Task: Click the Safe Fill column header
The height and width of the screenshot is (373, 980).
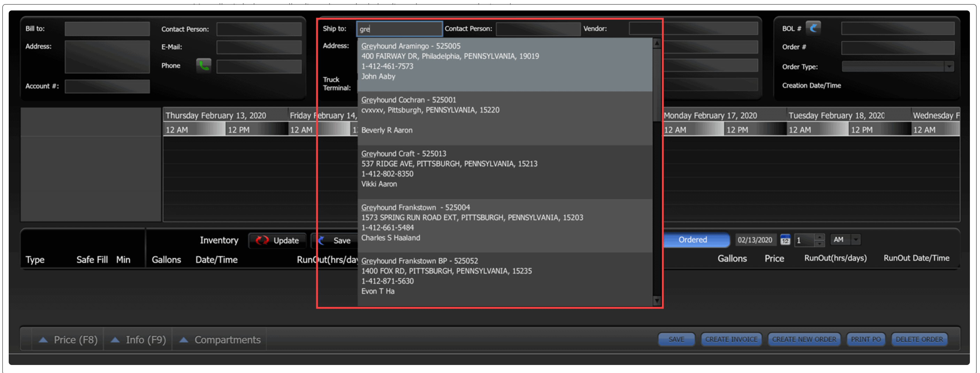Action: pos(92,260)
